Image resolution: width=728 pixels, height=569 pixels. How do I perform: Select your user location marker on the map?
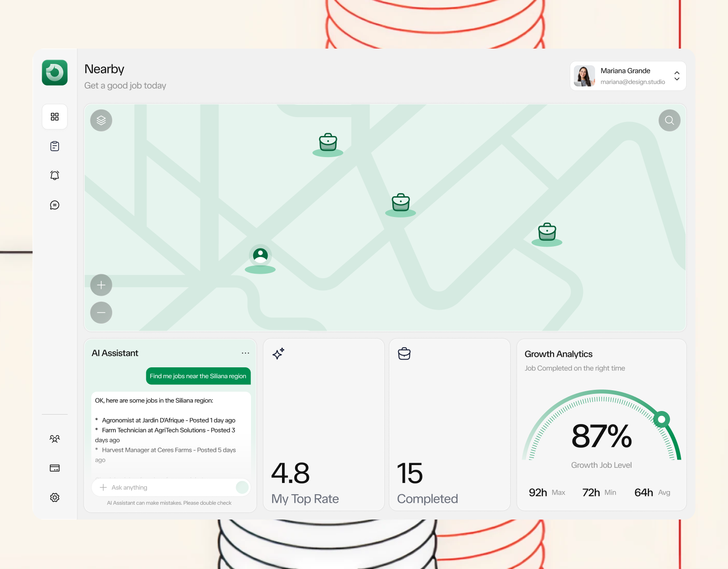click(x=260, y=257)
